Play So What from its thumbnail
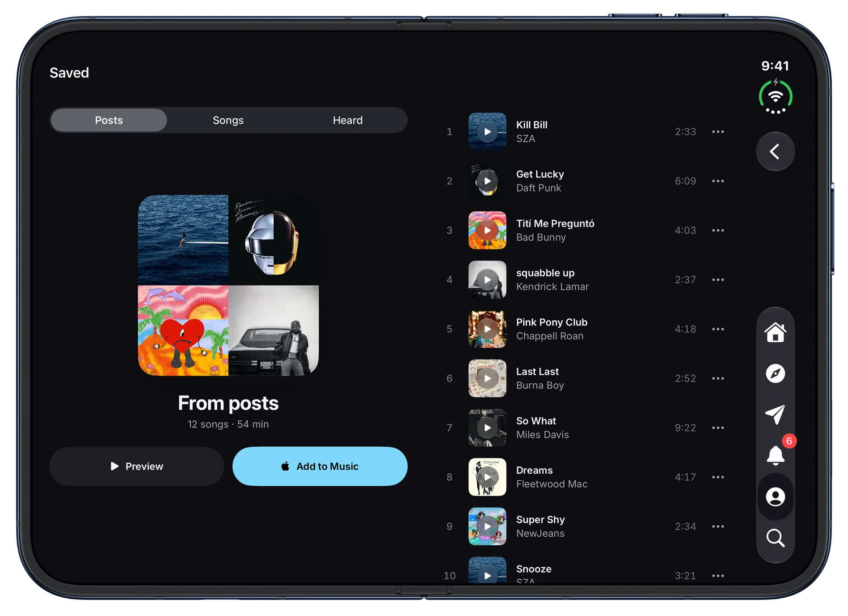848x616 pixels. point(487,428)
